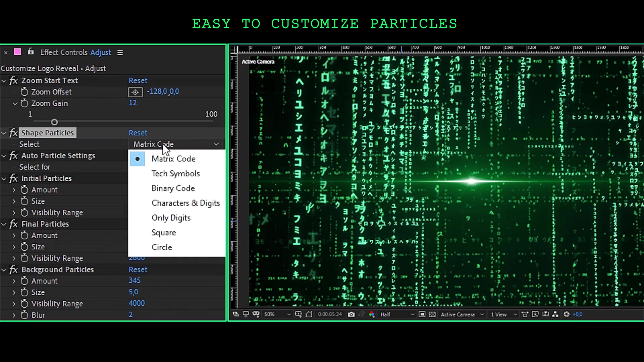The image size is (644, 362).
Task: Open the 50% magnification dropdown
Action: pyautogui.click(x=277, y=314)
